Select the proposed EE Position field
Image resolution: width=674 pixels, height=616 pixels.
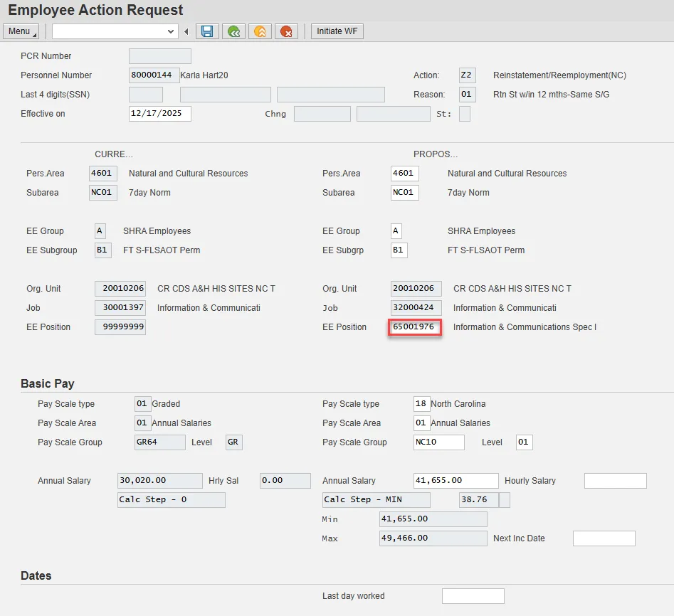pos(415,327)
